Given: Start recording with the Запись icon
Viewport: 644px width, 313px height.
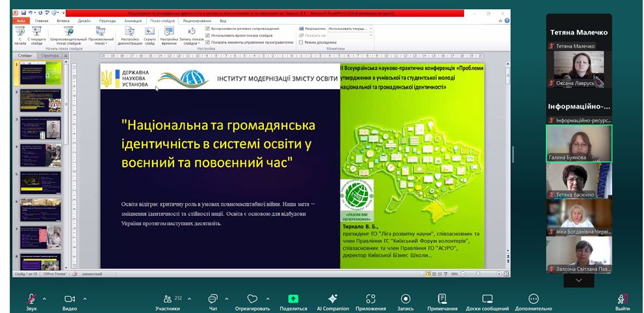Looking at the screenshot, I should pyautogui.click(x=406, y=299).
